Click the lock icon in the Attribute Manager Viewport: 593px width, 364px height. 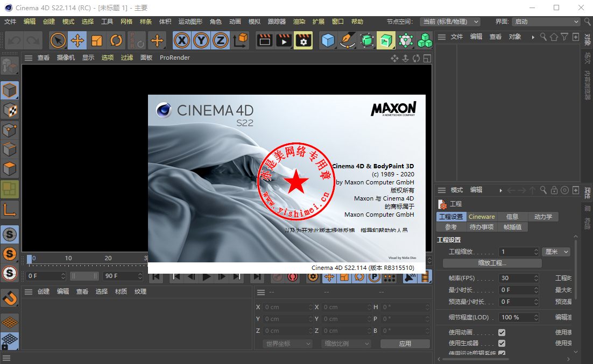tap(554, 190)
